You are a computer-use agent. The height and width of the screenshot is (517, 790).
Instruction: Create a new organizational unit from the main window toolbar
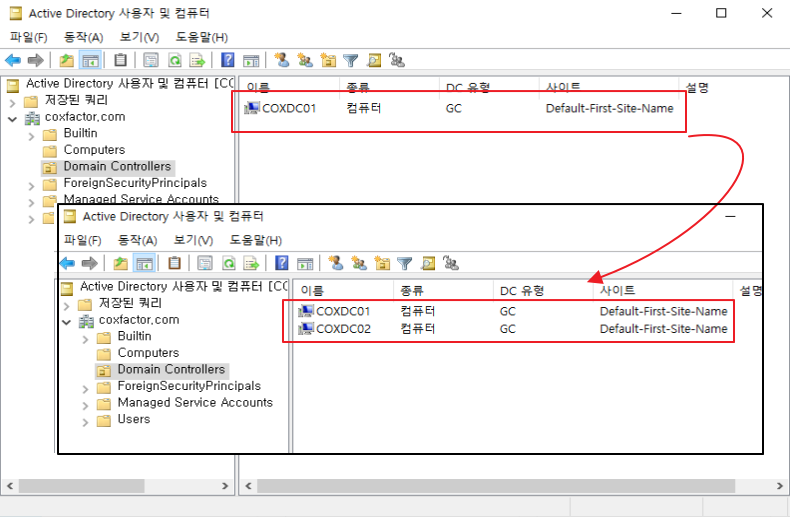point(328,60)
